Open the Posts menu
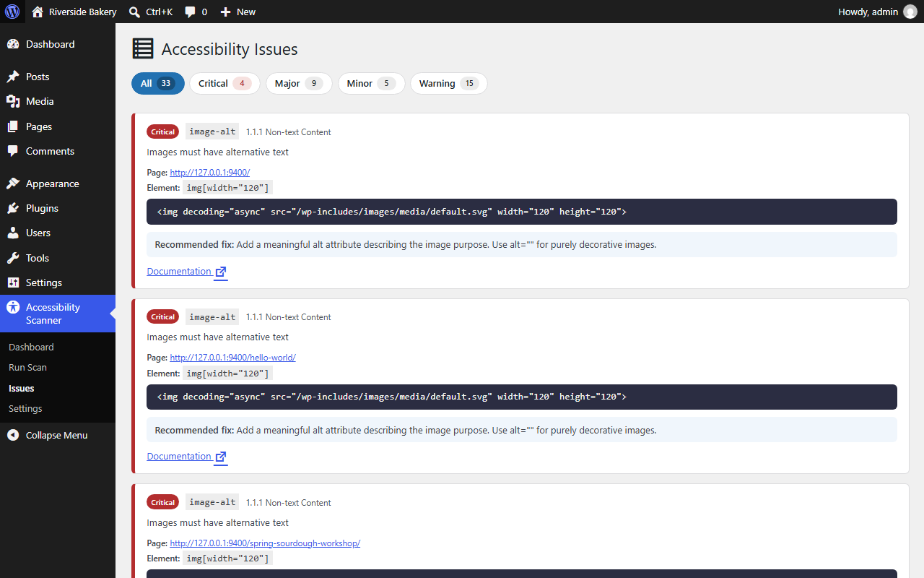 pos(58,77)
